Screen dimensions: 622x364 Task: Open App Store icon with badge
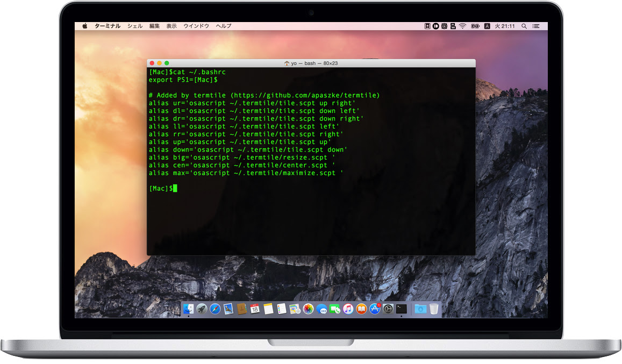375,309
